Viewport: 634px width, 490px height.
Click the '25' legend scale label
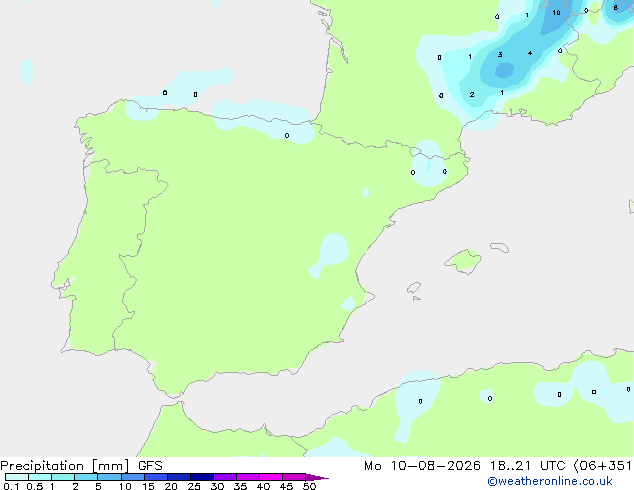click(x=194, y=486)
